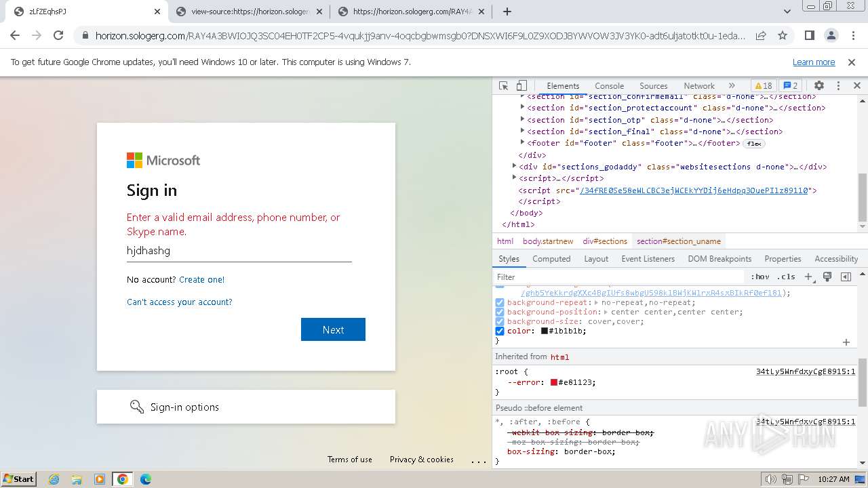Open the search tabs dropdown arrow
The image size is (868, 488).
pos(787,12)
